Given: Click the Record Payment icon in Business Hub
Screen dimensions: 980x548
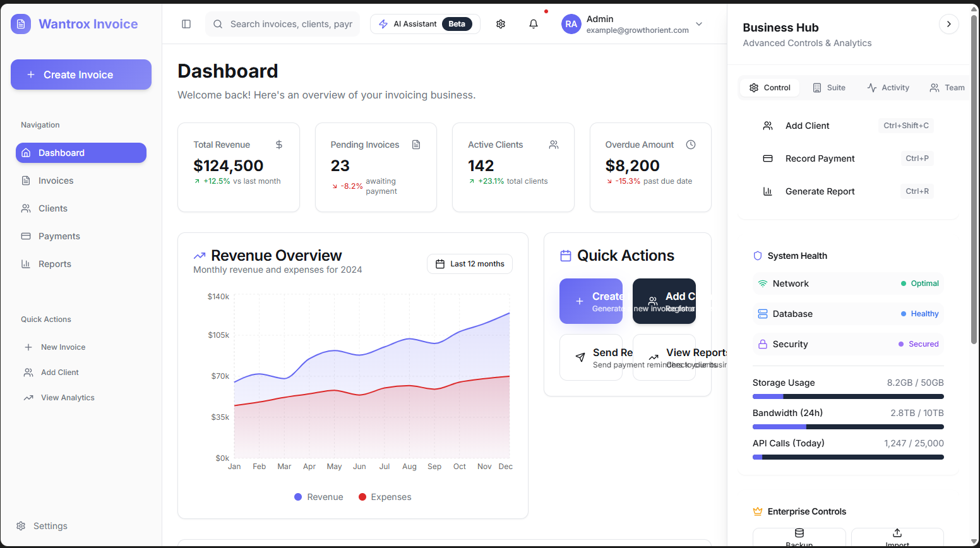Looking at the screenshot, I should (767, 158).
